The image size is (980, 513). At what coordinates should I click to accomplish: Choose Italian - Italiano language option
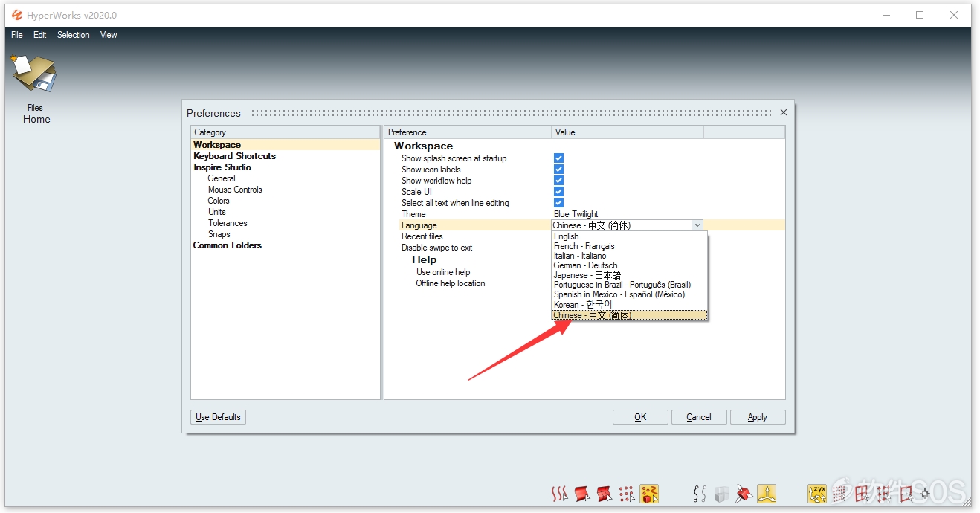click(x=629, y=256)
